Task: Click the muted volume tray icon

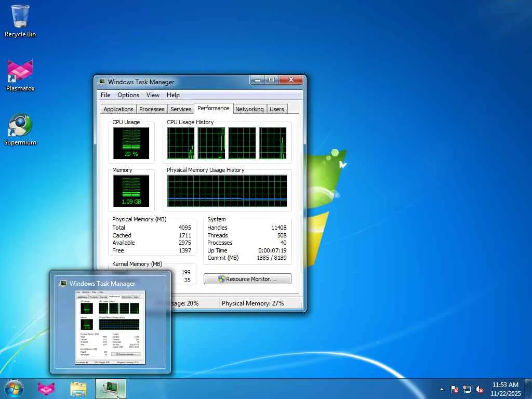Action: [x=480, y=389]
